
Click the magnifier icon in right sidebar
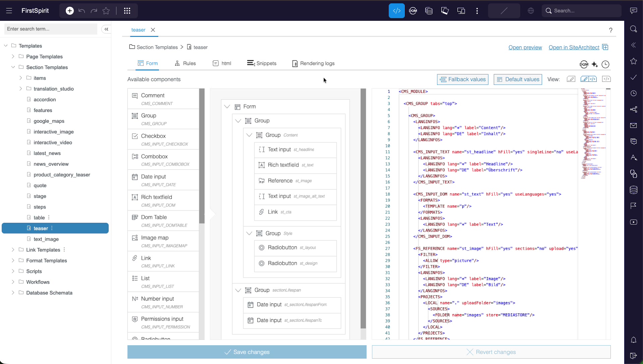point(633,29)
